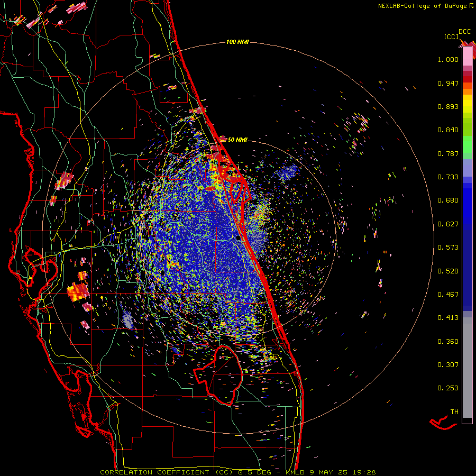This screenshot has width=476, height=476.
Task: Click the 0.840 scale value
Action: coord(448,130)
